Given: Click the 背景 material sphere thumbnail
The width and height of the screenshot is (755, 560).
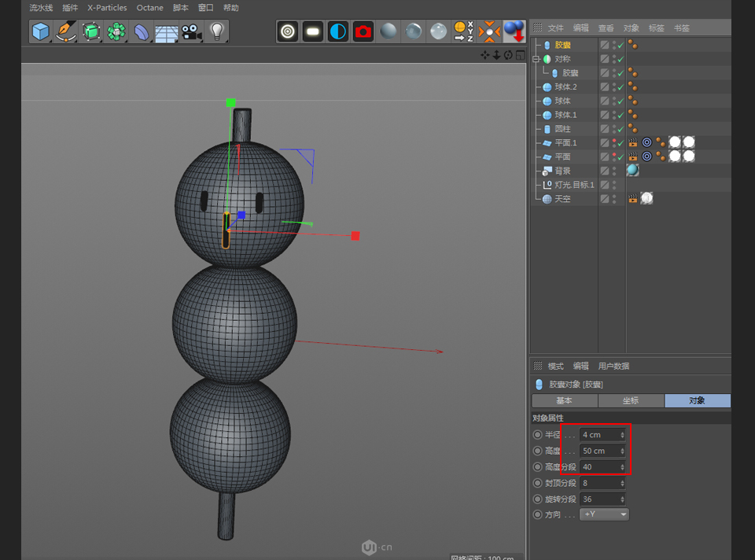Looking at the screenshot, I should point(633,170).
